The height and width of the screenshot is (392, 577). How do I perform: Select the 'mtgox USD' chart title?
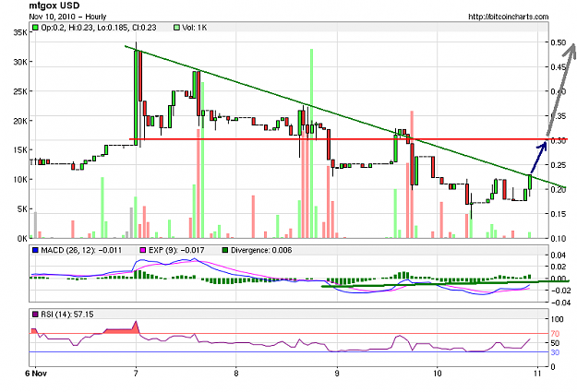click(x=54, y=6)
